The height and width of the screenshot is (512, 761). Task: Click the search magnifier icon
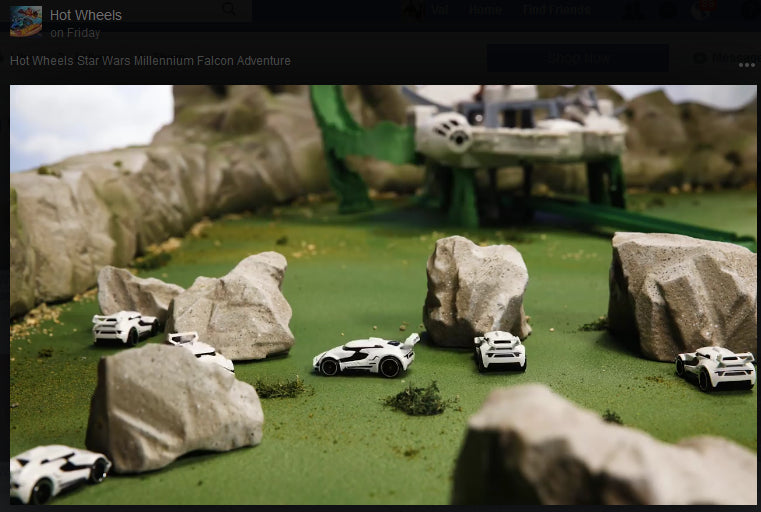click(230, 9)
